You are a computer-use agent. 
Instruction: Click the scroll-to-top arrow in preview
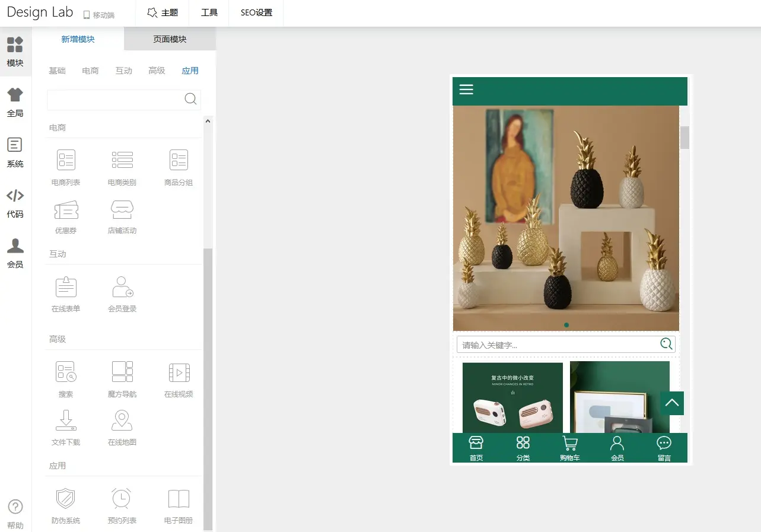[671, 403]
